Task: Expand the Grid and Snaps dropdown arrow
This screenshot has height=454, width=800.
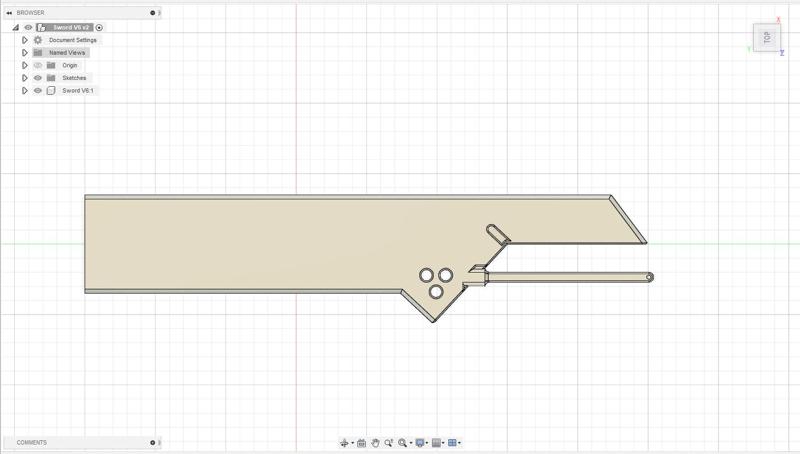Action: click(x=443, y=442)
